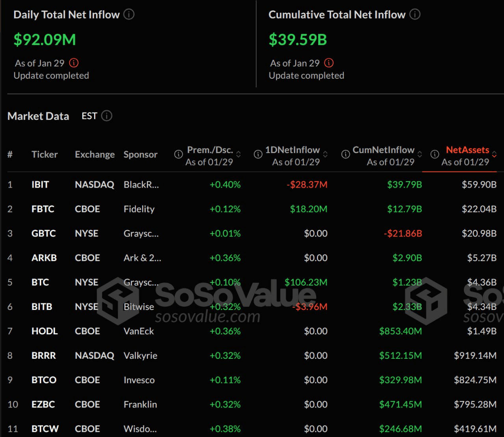Click the Franklin sponsor cell
Image resolution: width=504 pixels, height=437 pixels.
(x=140, y=404)
